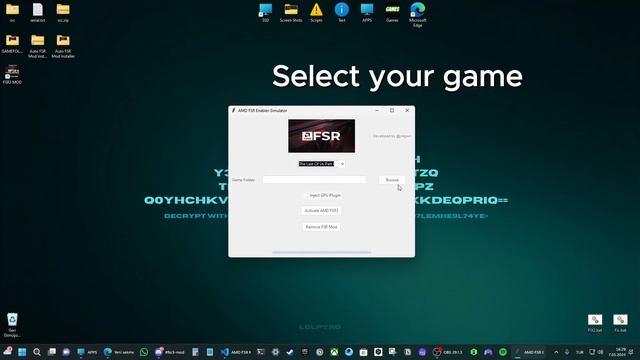Select the src.zip archive on desktop
The height and width of the screenshot is (360, 640).
63,12
